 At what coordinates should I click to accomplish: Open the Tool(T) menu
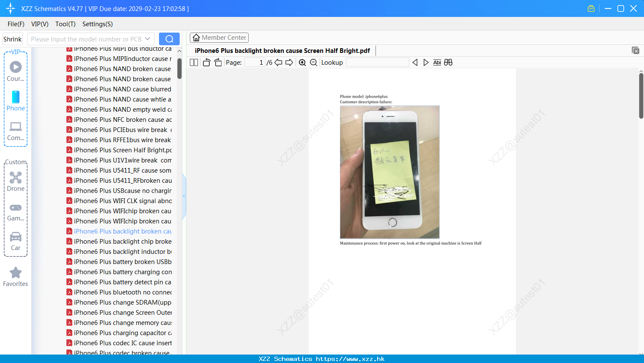coord(66,24)
